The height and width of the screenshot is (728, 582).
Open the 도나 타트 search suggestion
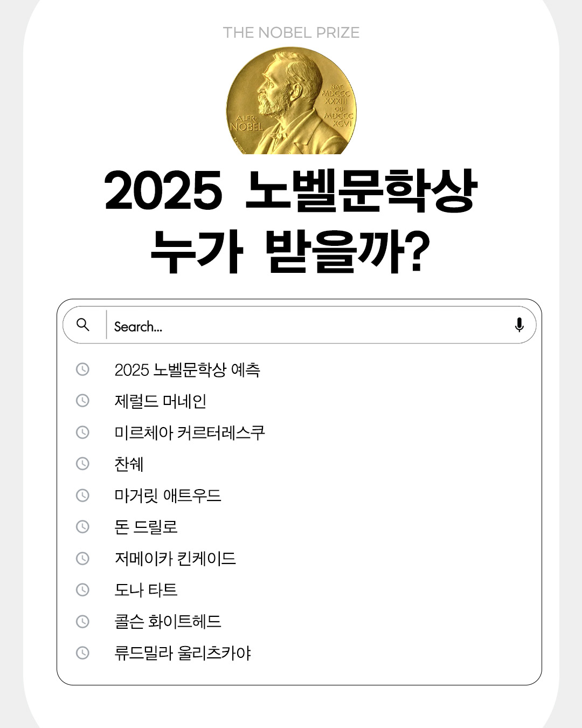pos(145,590)
